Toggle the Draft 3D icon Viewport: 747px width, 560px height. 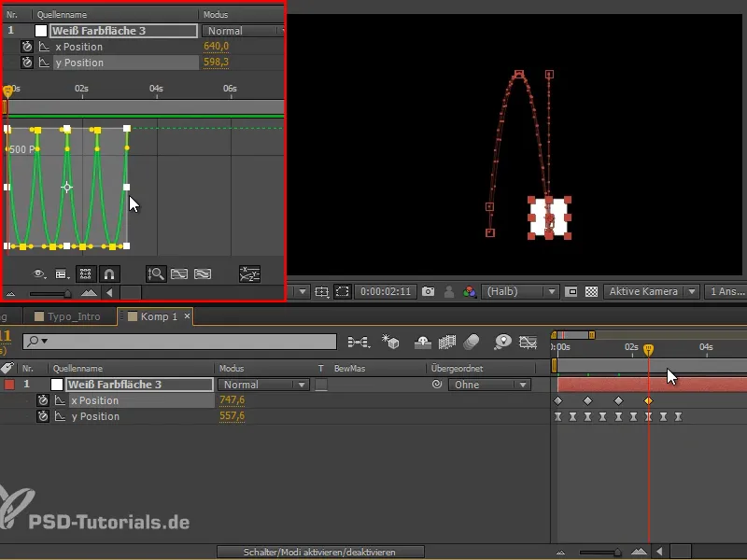click(x=390, y=342)
